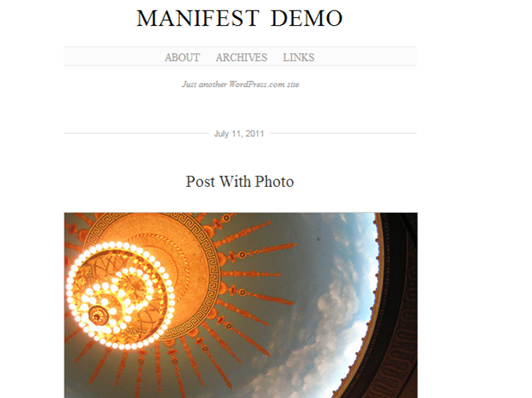Viewport: 532px width, 398px height.
Task: Click the ring of white bulbs on chandelier
Action: click(121, 295)
